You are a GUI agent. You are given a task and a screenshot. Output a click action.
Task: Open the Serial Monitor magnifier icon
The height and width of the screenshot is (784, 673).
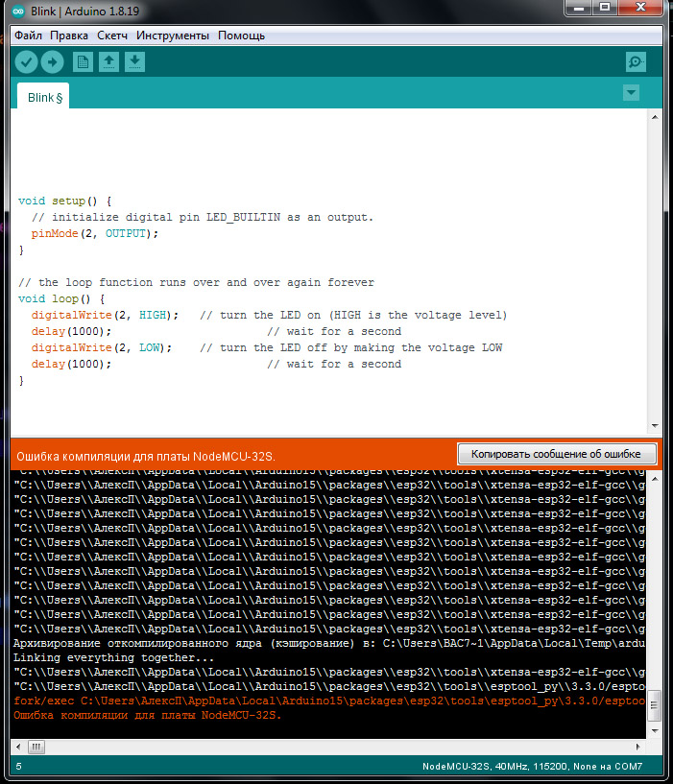coord(636,62)
